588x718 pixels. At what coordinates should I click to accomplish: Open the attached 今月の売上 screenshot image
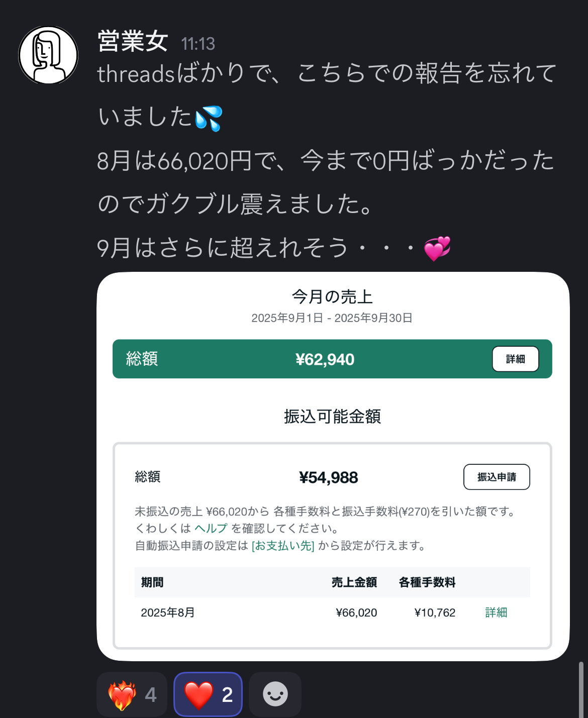click(333, 466)
